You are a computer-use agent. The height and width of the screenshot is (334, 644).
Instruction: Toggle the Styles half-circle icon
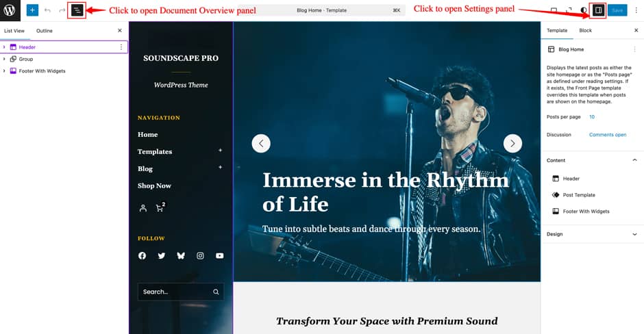coord(584,10)
